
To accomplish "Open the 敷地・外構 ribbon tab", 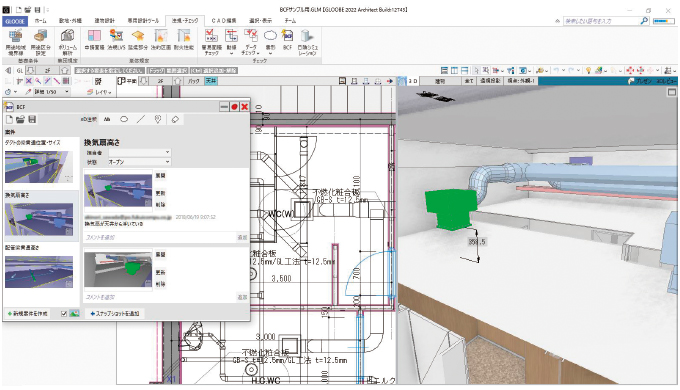I will [70, 21].
